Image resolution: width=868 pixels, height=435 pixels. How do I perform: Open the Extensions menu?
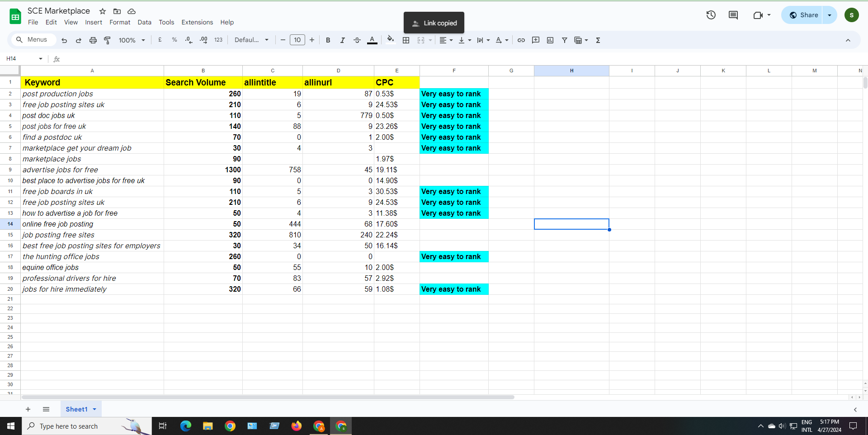point(197,22)
